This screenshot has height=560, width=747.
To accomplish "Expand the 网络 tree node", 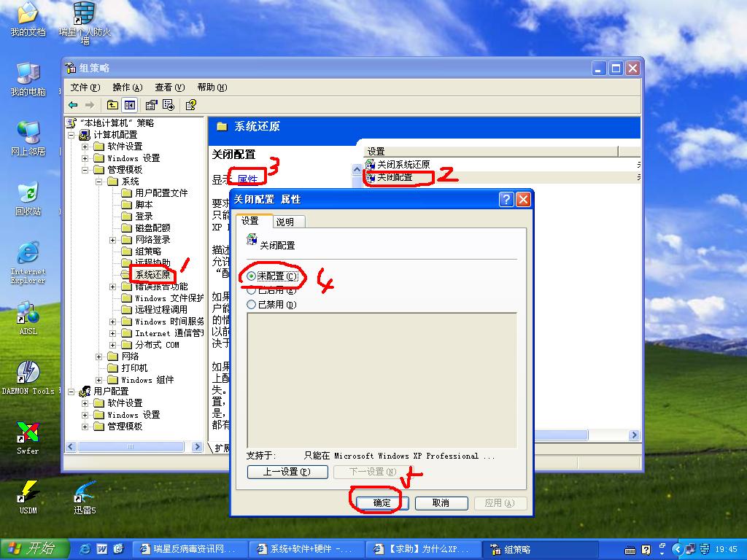I will (x=98, y=356).
